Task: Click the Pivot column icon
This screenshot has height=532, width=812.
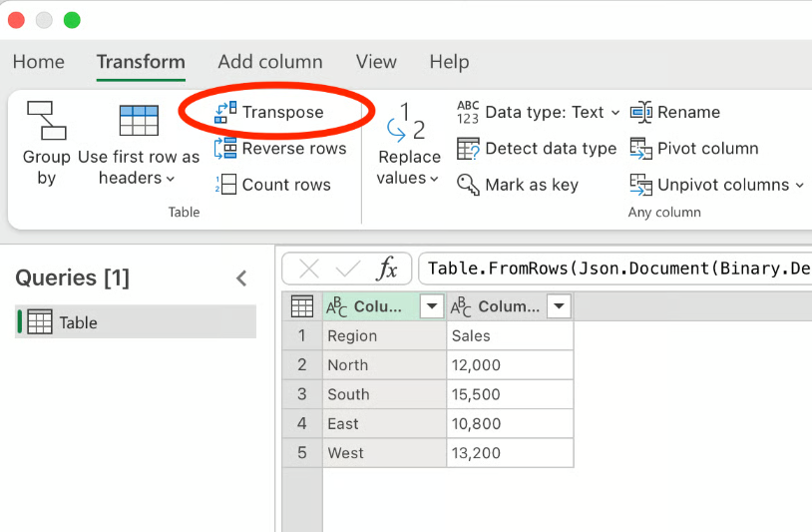Action: click(x=641, y=149)
